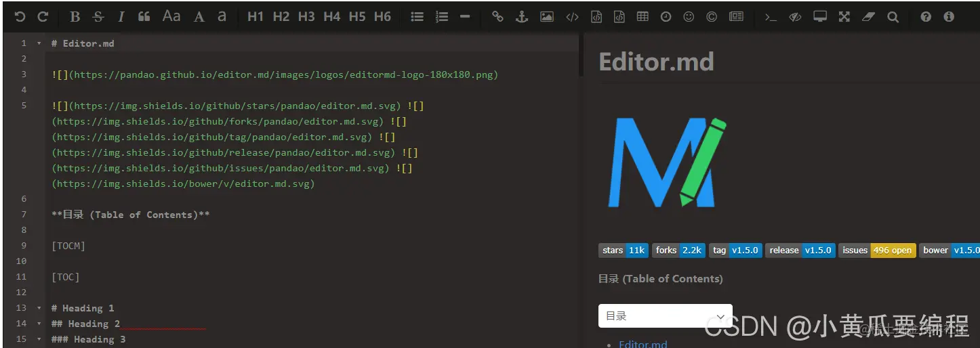
Task: Click the 'Editor.md' heading in preview
Action: point(656,62)
